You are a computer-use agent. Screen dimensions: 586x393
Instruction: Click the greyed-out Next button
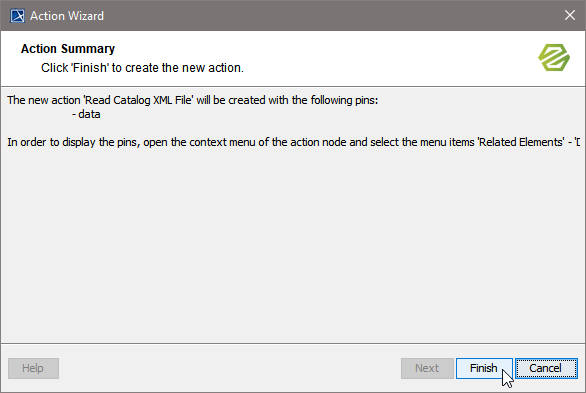pos(427,368)
